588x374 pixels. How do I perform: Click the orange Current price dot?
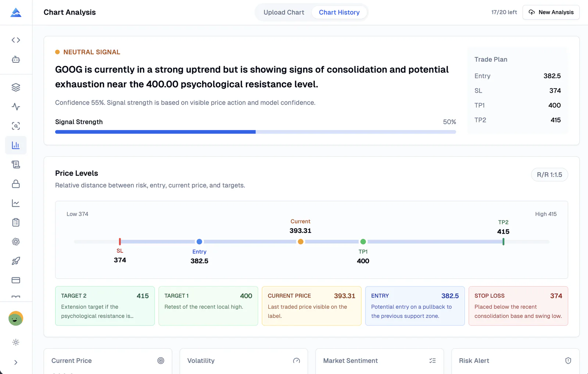(x=301, y=241)
